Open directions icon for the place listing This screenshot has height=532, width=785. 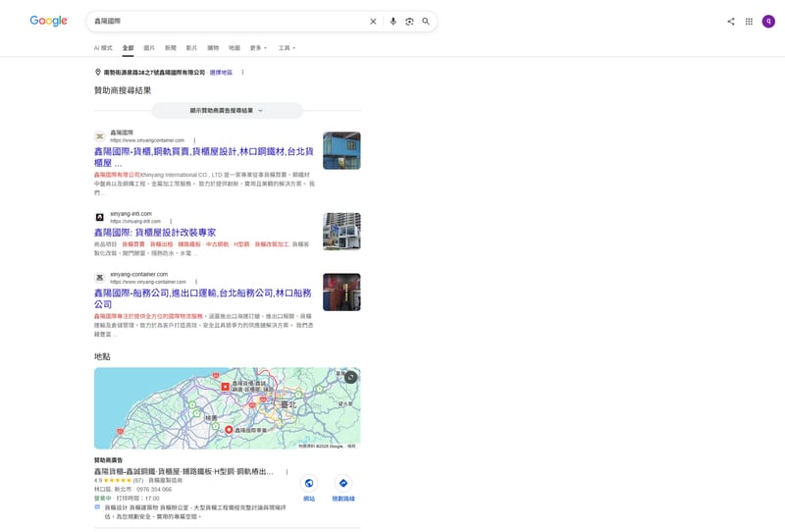(342, 483)
